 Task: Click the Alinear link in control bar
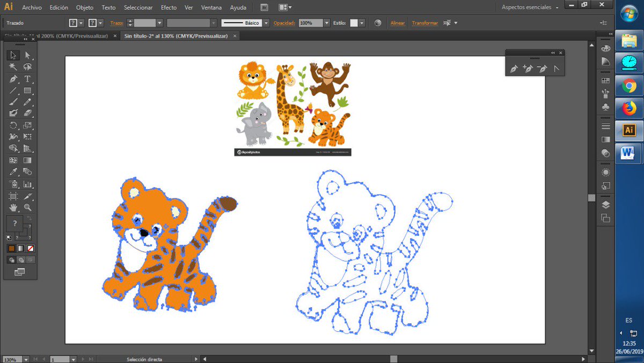coord(398,23)
